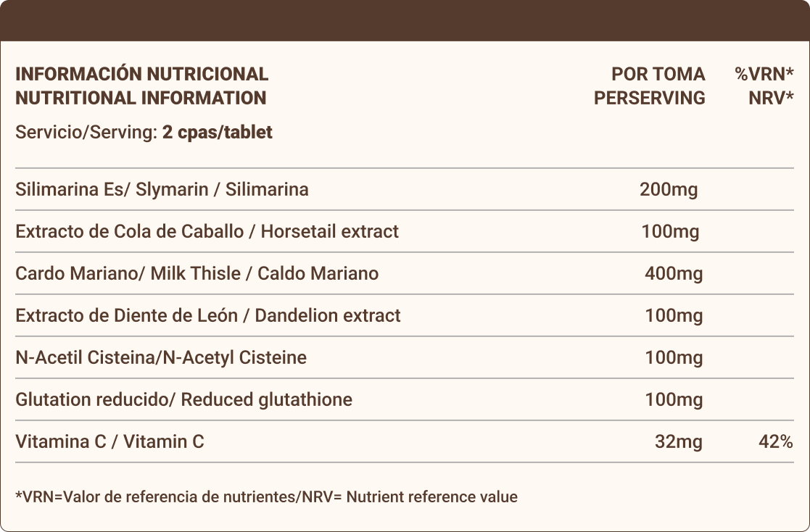Click the %VRN* column header
Image resolution: width=810 pixels, height=532 pixels.
tap(764, 74)
